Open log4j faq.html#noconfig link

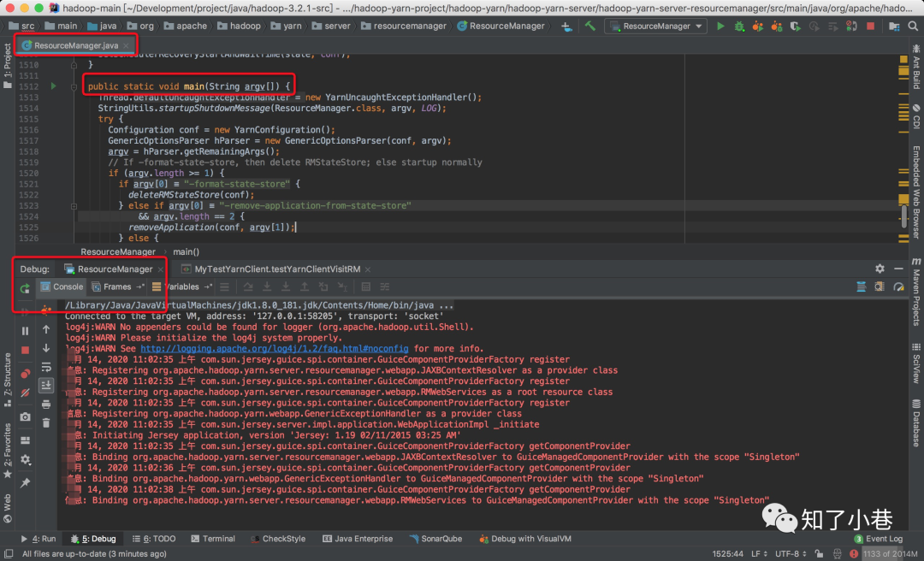click(x=275, y=349)
